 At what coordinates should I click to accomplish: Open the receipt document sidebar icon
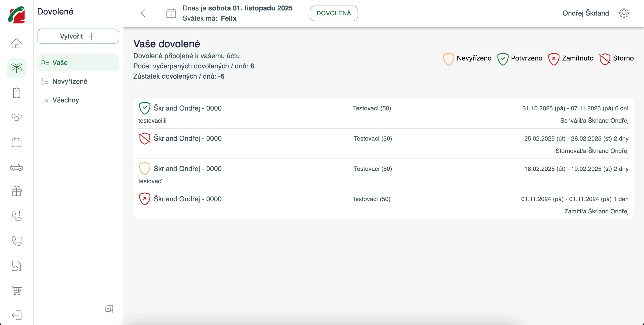[16, 93]
